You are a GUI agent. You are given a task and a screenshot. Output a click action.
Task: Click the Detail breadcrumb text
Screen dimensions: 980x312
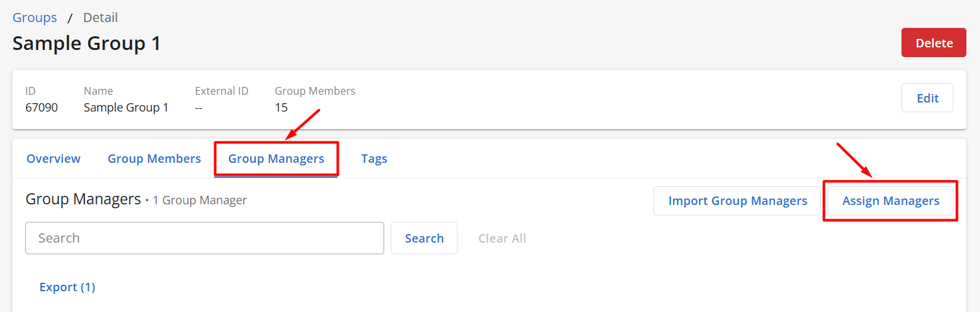tap(101, 18)
